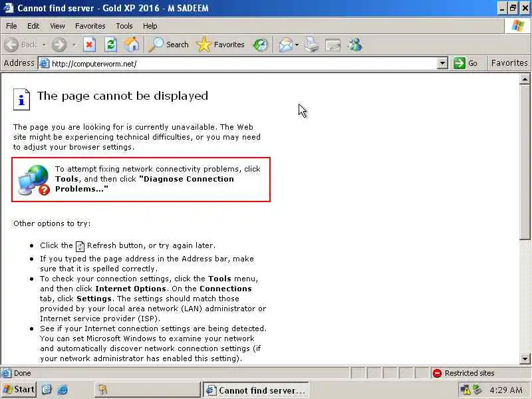Screen dimensions: 532x399
Task: Open the File menu
Action: point(11,26)
